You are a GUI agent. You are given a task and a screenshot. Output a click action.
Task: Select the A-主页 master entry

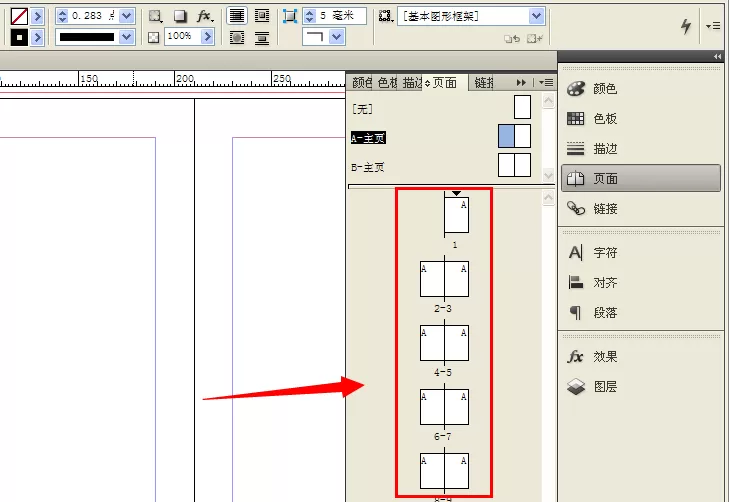pyautogui.click(x=368, y=138)
